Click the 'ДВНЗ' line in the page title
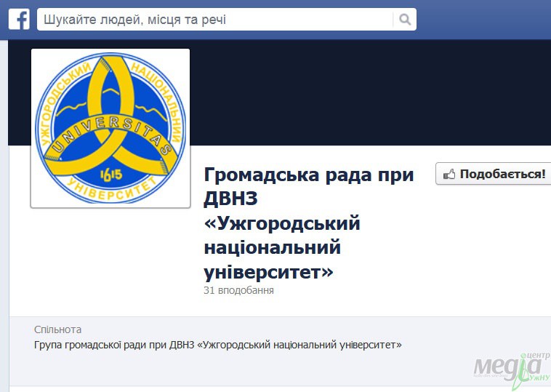Viewport: 551px width, 392px height. click(x=231, y=199)
